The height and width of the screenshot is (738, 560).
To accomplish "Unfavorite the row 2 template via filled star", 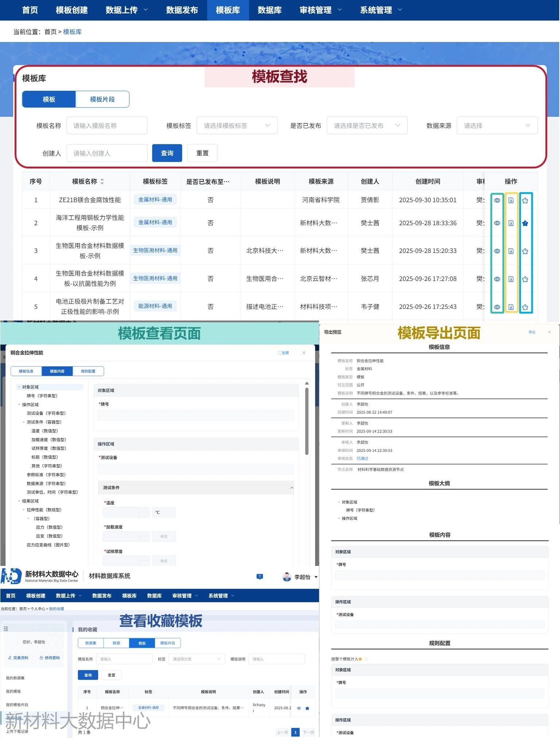I will [x=525, y=223].
